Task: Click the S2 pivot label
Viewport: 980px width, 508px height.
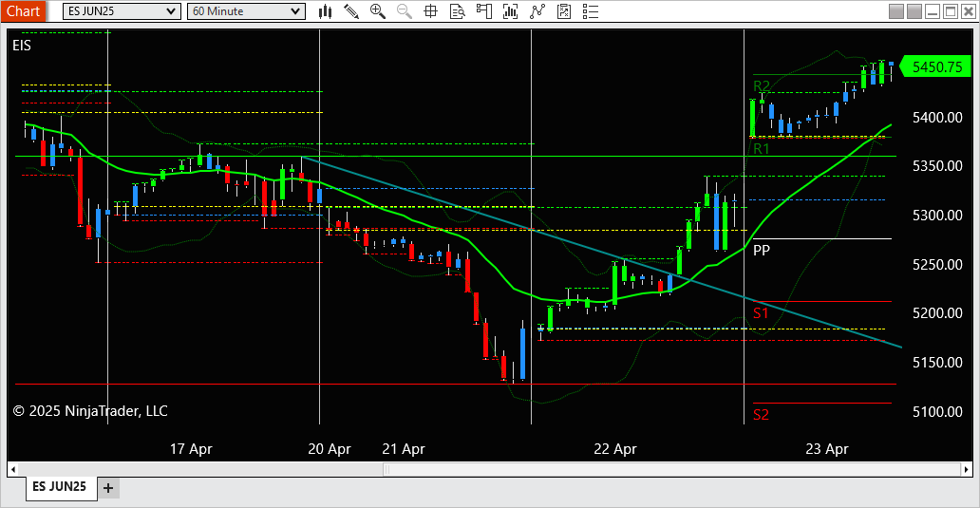Action: (761, 414)
